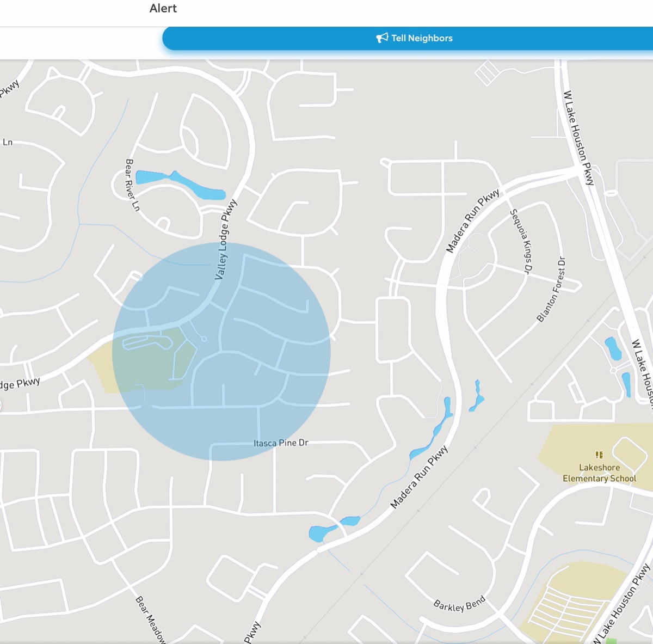Click the Alert heading at the top
Viewport: 653px width, 644px height.
click(163, 8)
